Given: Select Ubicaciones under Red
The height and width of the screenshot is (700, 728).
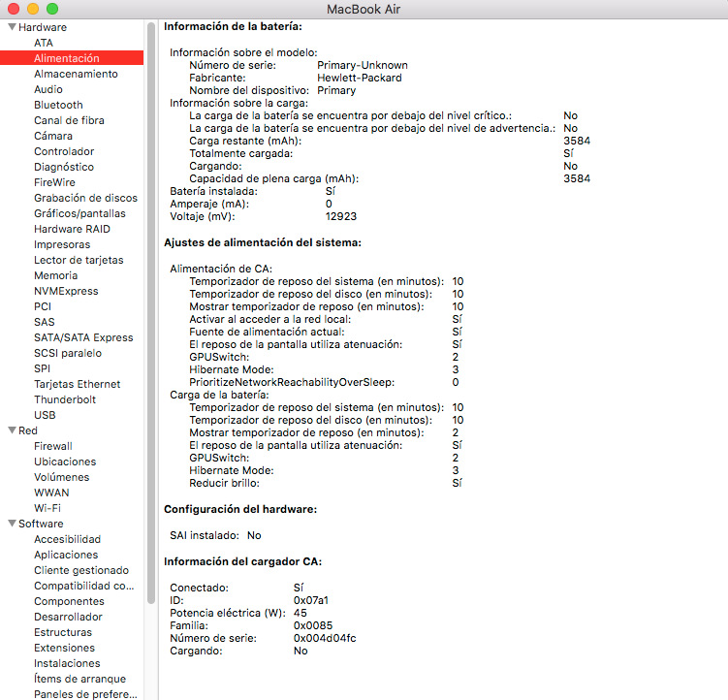Looking at the screenshot, I should 65,461.
